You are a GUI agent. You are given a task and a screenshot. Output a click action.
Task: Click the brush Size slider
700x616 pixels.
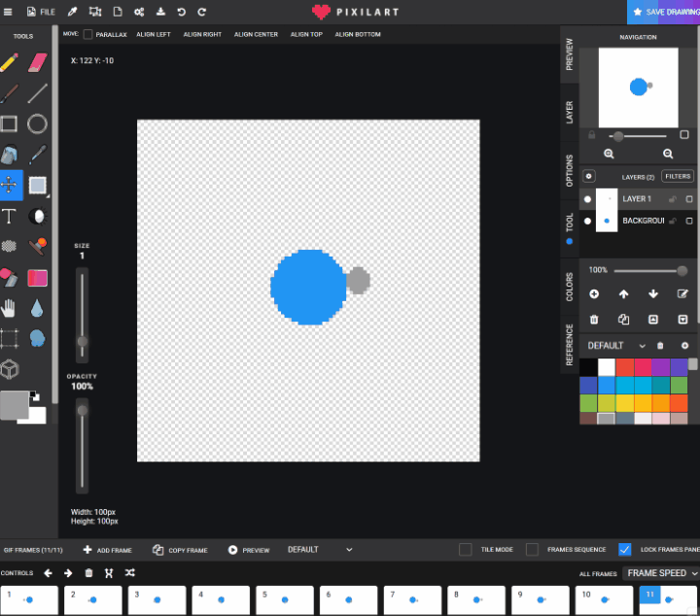(82, 315)
